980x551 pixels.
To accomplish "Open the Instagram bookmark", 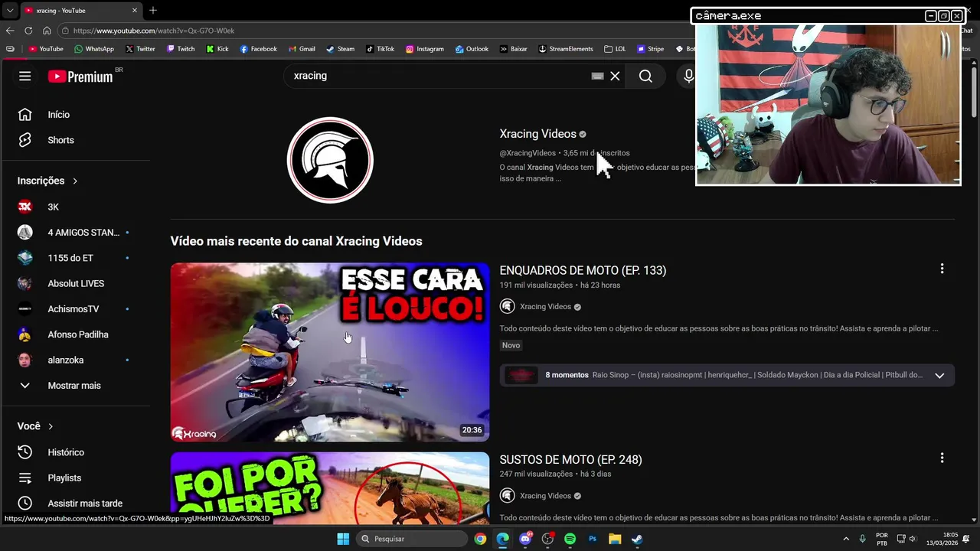I will (x=425, y=48).
